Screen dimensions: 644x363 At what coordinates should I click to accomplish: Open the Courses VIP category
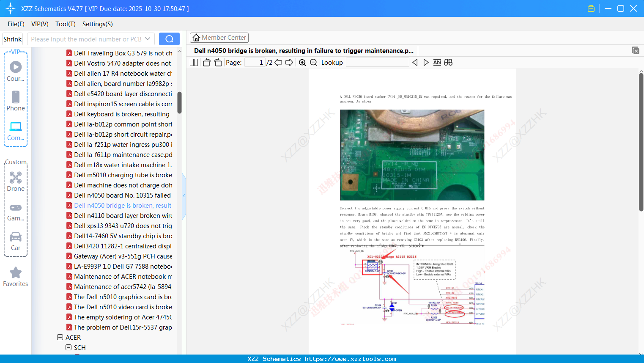(x=16, y=71)
